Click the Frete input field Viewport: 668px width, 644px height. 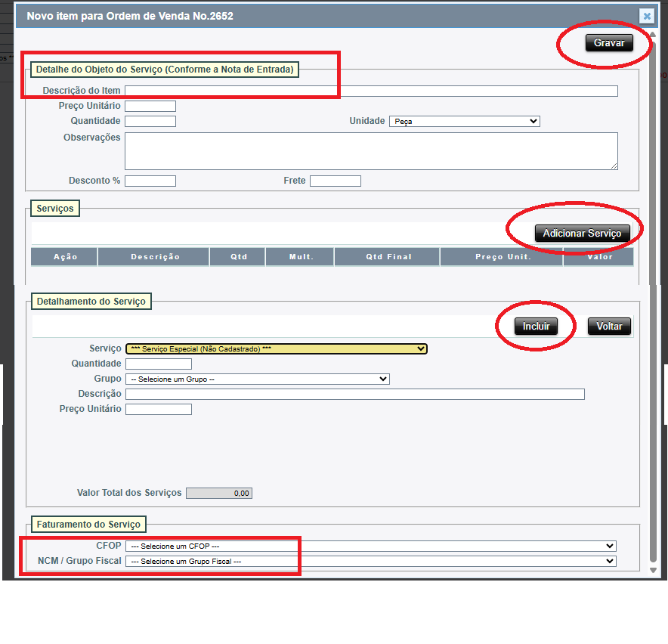(335, 181)
